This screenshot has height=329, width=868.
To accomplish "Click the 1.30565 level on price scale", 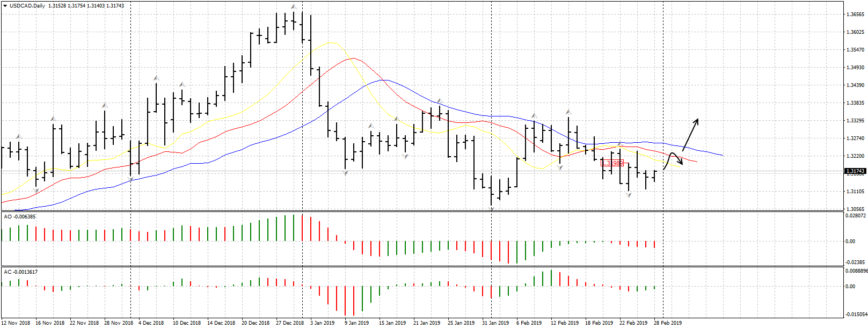I will (x=855, y=209).
